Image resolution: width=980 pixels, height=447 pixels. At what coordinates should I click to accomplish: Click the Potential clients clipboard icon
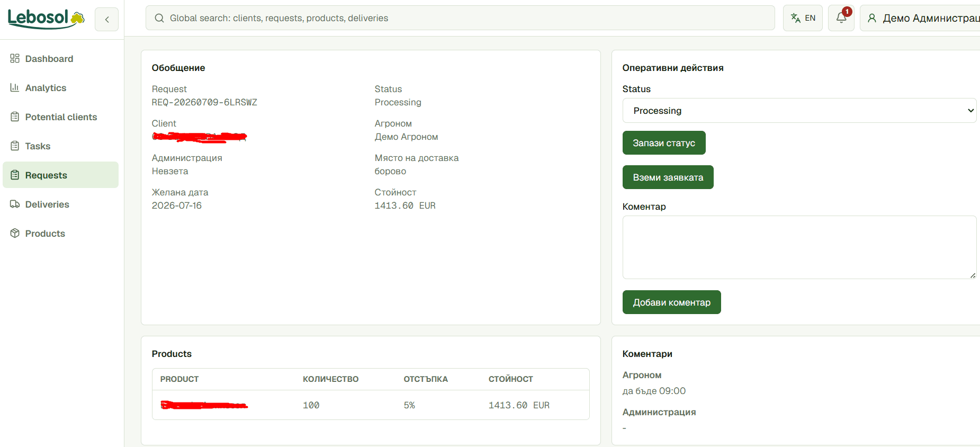tap(15, 117)
